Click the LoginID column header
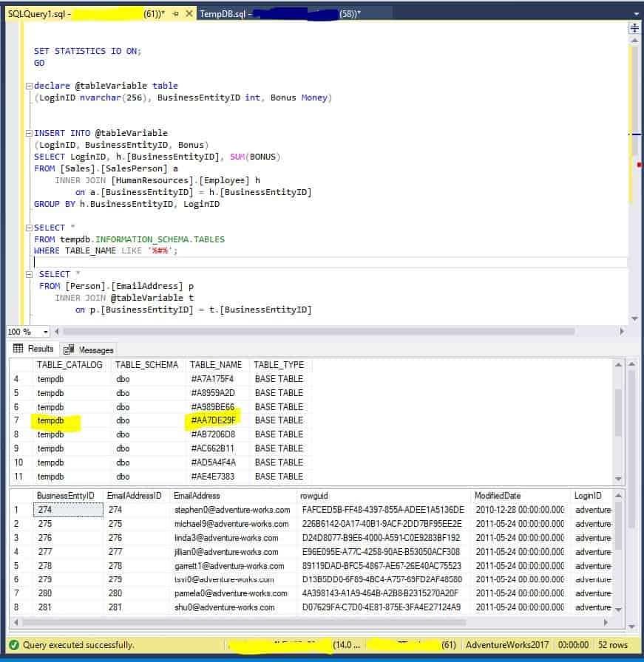 pos(588,496)
